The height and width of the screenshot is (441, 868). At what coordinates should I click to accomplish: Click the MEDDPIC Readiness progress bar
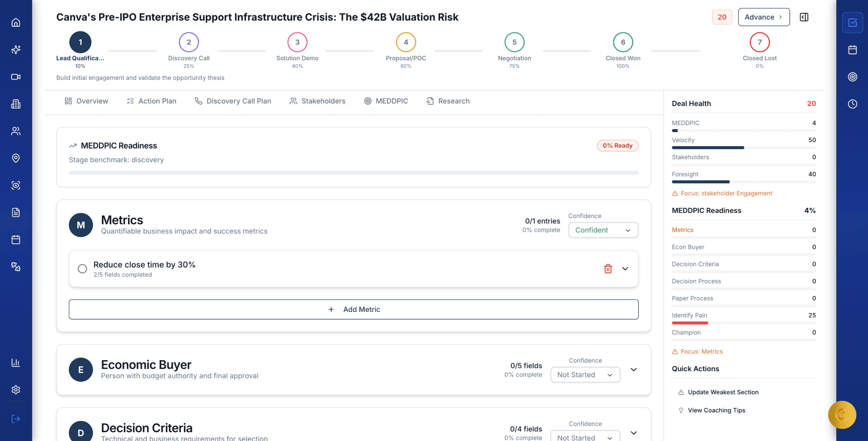pos(353,173)
